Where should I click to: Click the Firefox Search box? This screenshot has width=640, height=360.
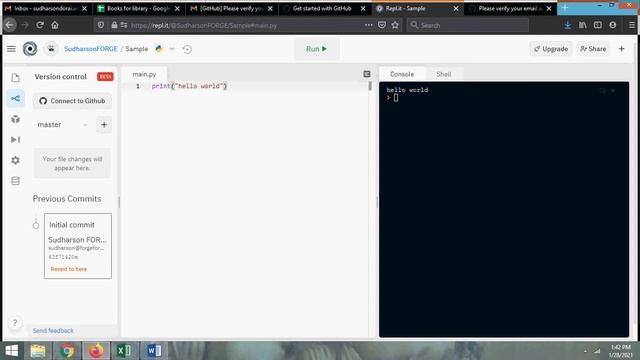pyautogui.click(x=468, y=25)
